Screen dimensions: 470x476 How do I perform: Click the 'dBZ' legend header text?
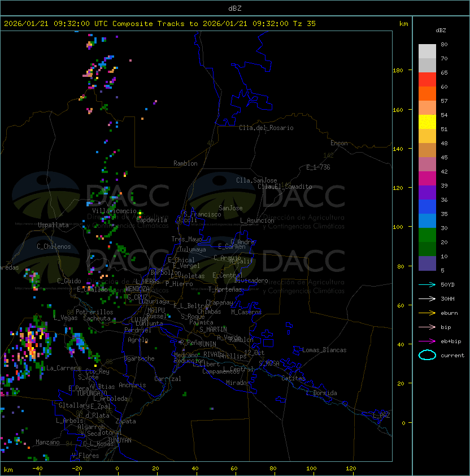pyautogui.click(x=441, y=31)
